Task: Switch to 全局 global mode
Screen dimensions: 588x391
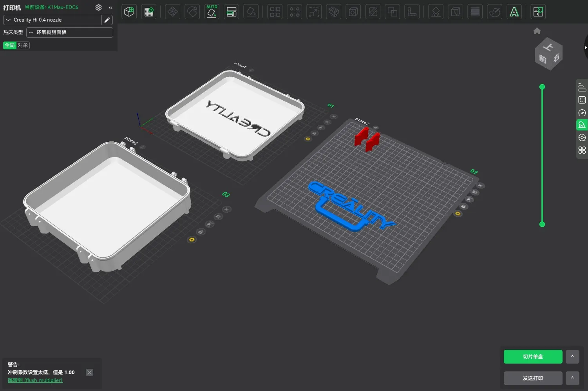Action: [10, 45]
